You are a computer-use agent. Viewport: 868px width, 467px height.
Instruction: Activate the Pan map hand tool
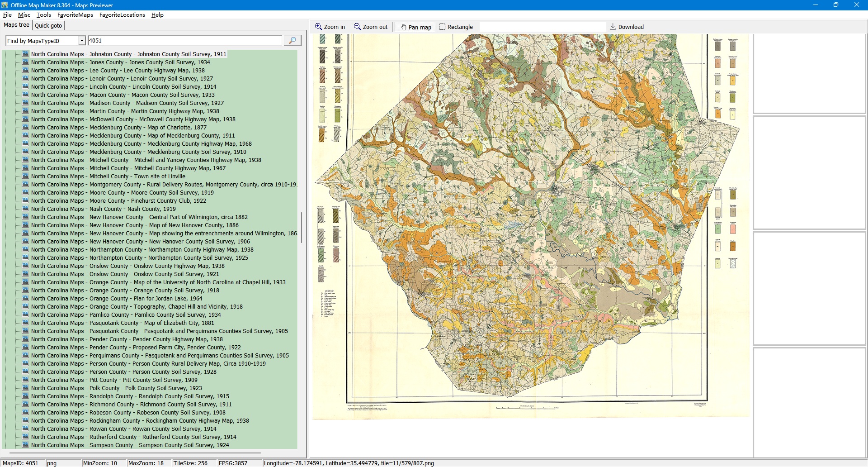(415, 27)
